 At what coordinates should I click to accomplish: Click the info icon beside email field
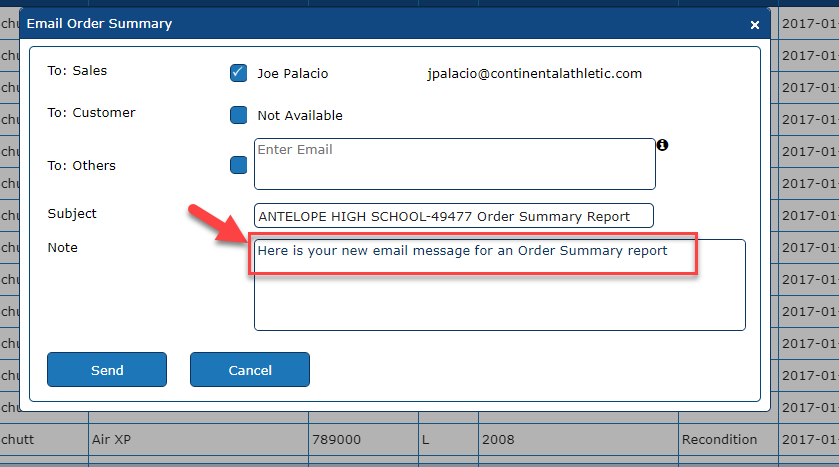point(662,145)
